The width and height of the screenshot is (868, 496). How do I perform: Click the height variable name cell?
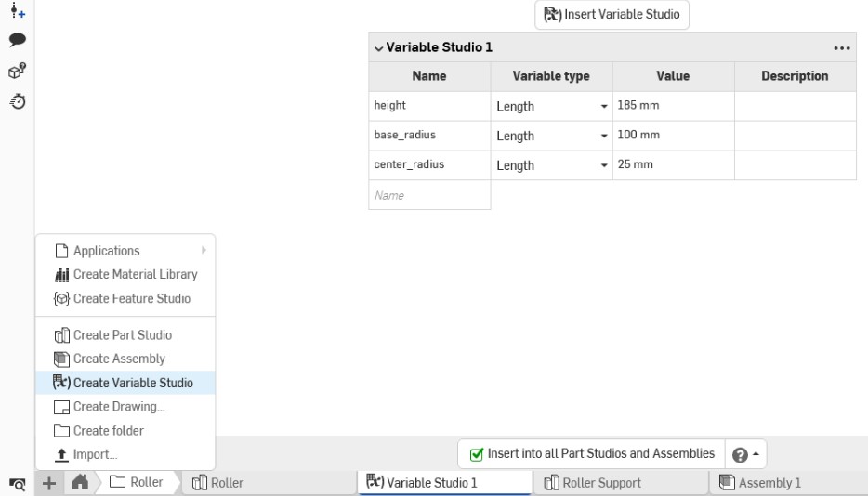(x=429, y=106)
